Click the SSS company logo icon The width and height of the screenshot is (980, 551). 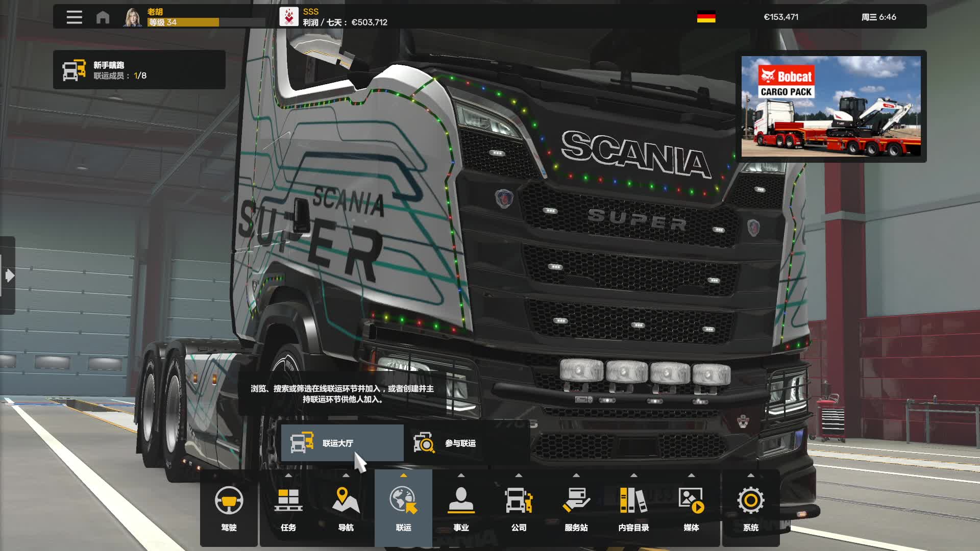289,17
